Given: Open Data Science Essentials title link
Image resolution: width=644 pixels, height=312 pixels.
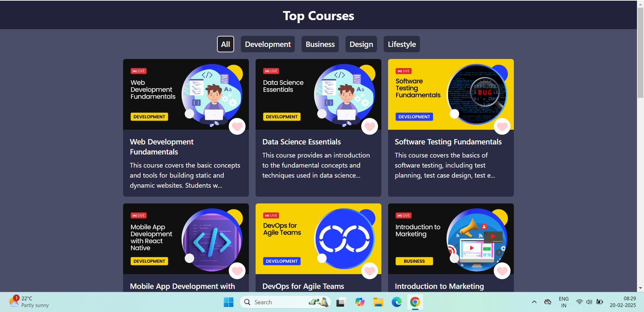Looking at the screenshot, I should [x=302, y=142].
